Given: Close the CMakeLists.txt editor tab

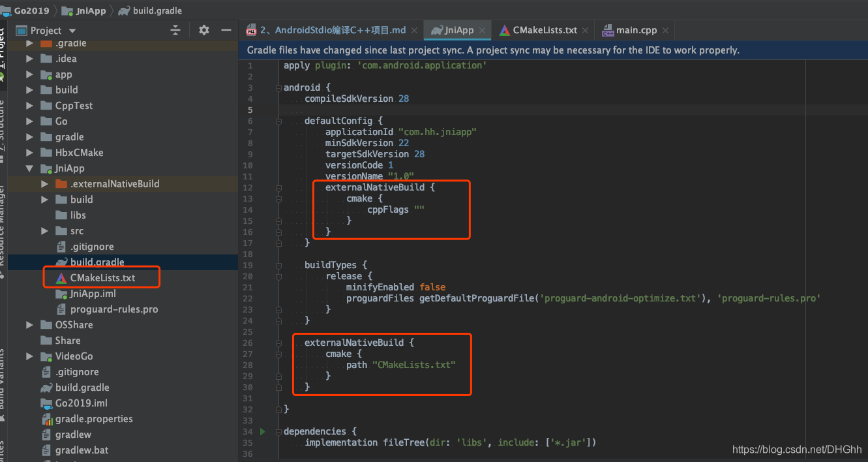Looking at the screenshot, I should 585,30.
